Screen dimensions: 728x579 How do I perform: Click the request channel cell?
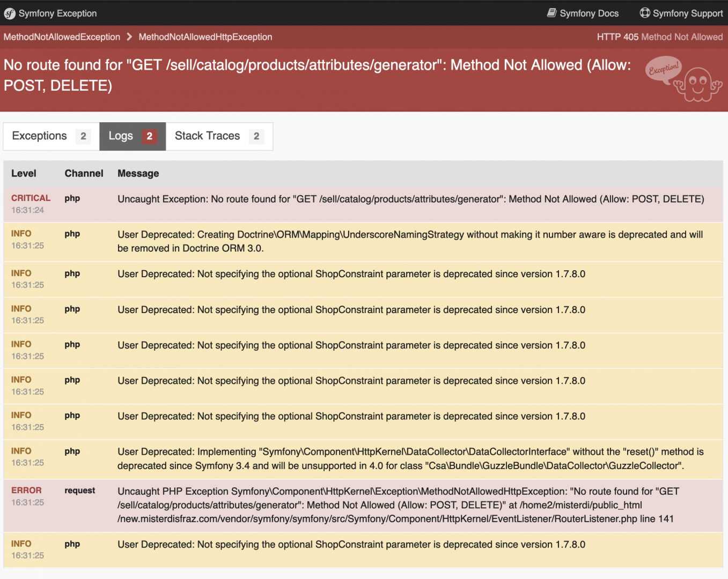click(79, 490)
